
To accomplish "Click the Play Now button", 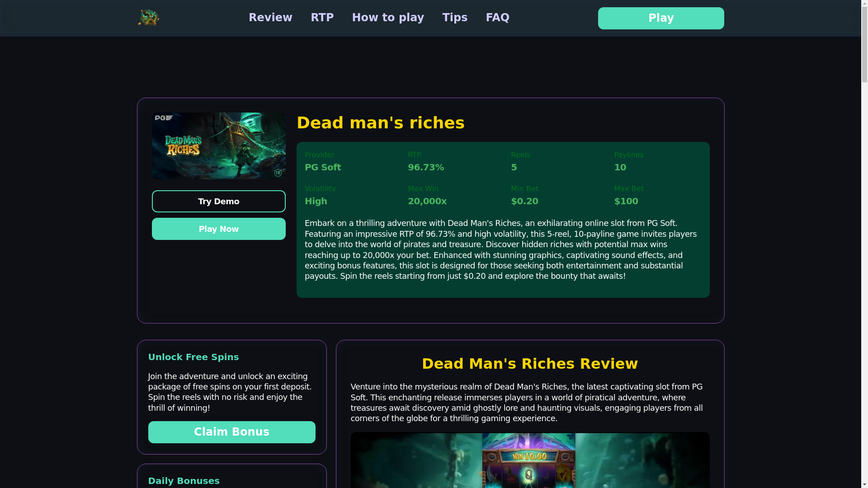I will coord(219,229).
